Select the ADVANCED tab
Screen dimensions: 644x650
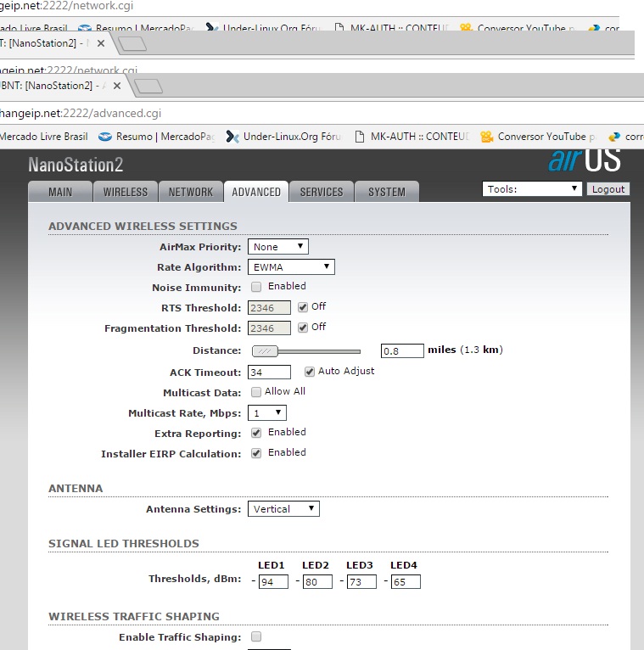coord(256,192)
